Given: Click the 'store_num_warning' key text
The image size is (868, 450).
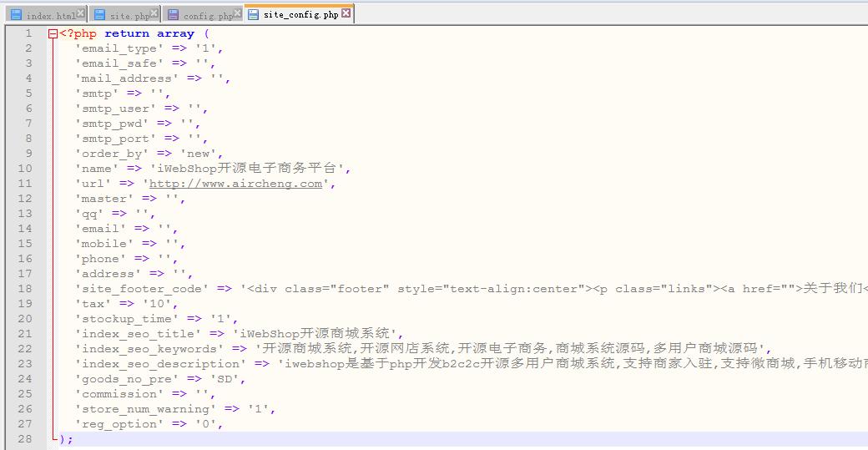Looking at the screenshot, I should pos(145,409).
